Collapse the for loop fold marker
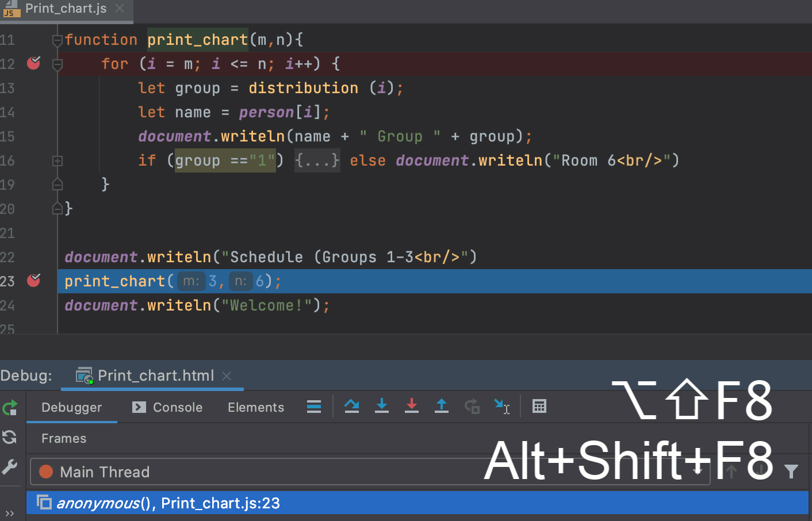Image resolution: width=812 pixels, height=521 pixels. pyautogui.click(x=57, y=64)
